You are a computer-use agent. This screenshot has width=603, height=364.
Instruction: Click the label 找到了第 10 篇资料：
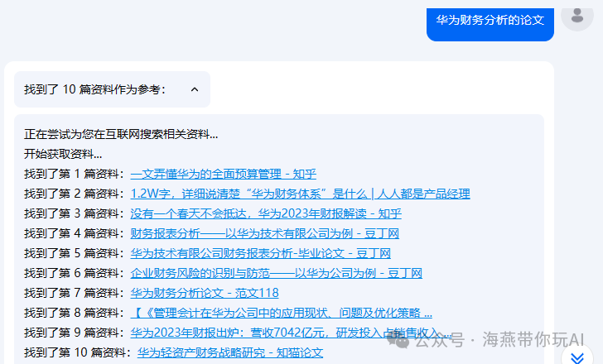(x=77, y=353)
